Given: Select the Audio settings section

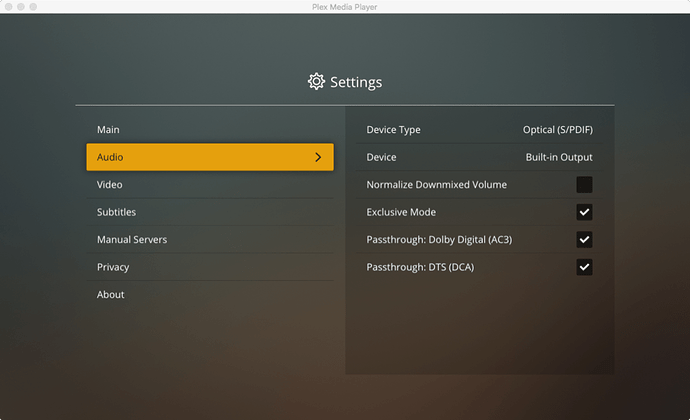Looking at the screenshot, I should point(210,157).
